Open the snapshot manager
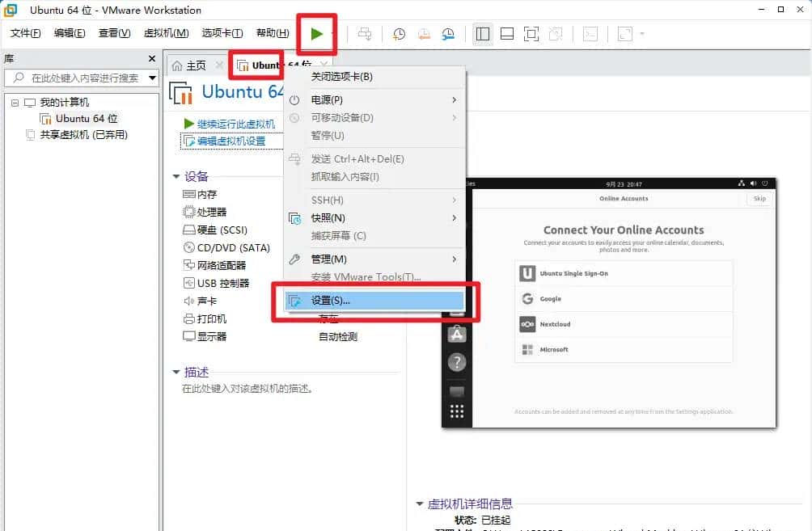This screenshot has height=531, width=812. [x=447, y=34]
